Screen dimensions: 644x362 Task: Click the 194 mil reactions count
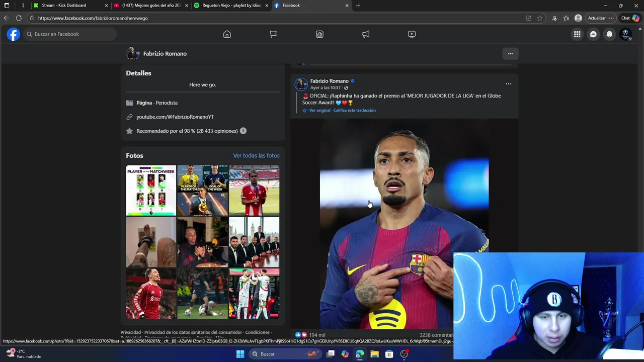(x=317, y=335)
